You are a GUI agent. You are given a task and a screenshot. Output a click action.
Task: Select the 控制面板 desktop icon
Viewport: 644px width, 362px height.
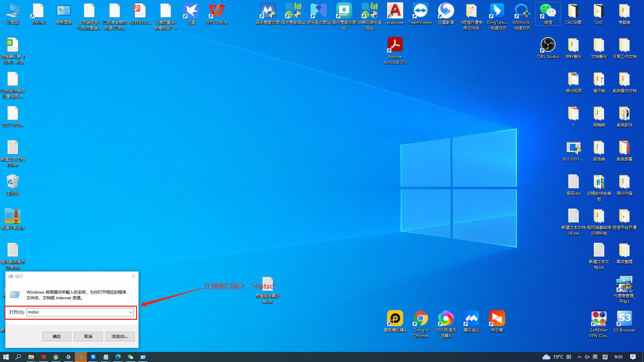pos(64,14)
